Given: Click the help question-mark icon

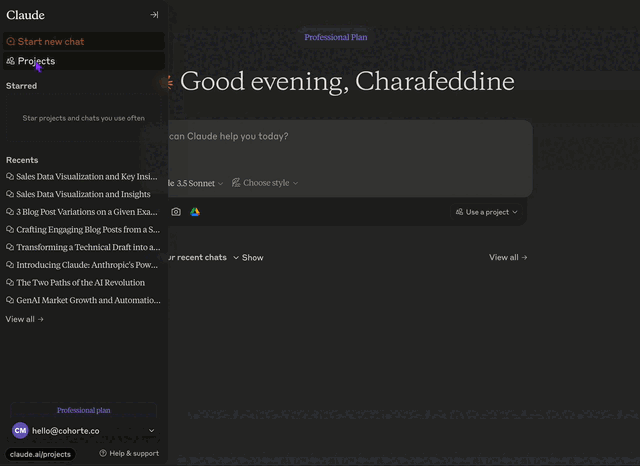Looking at the screenshot, I should coord(103,453).
